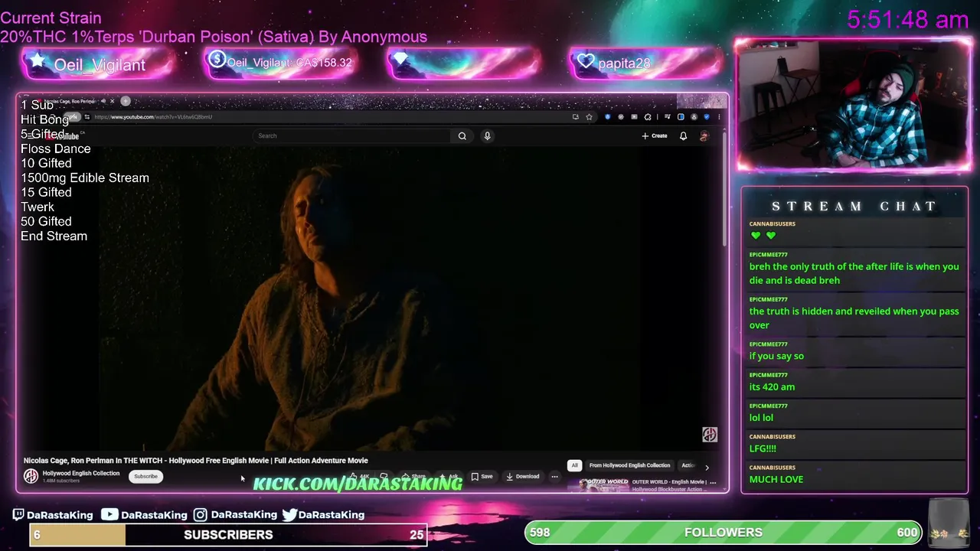Focus the YouTube Search field
Image resolution: width=980 pixels, height=551 pixels.
(352, 135)
